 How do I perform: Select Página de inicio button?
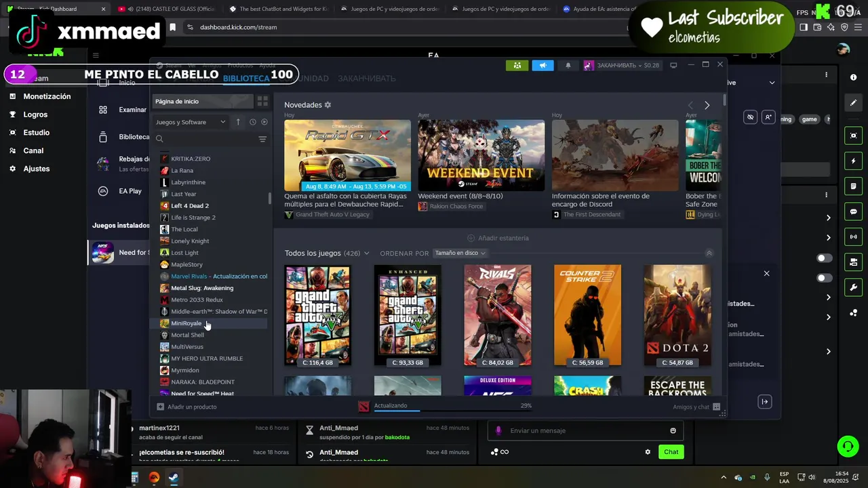tap(202, 101)
